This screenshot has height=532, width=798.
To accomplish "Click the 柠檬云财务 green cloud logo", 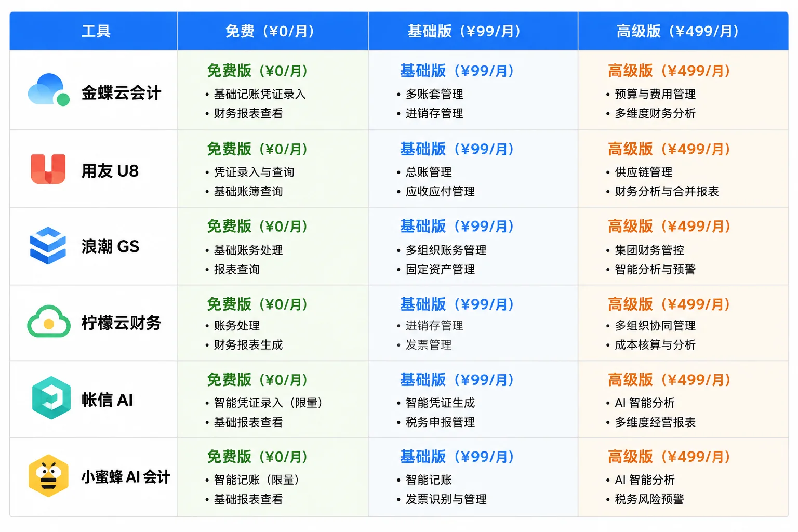I will [x=49, y=321].
